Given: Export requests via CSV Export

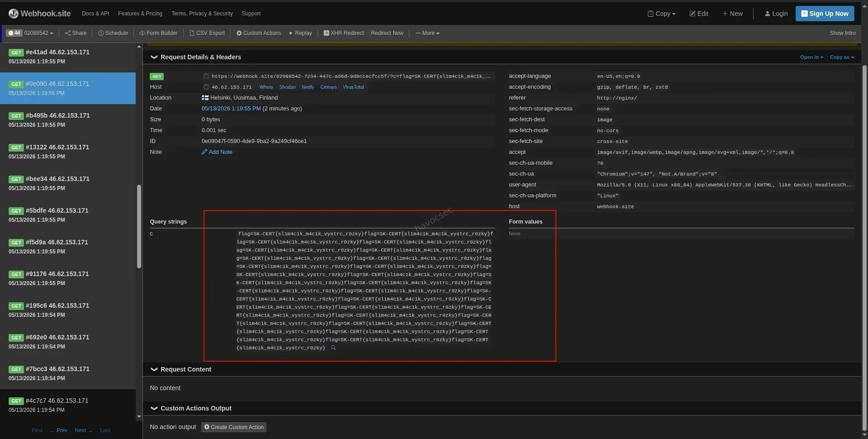Looking at the screenshot, I should [x=207, y=33].
